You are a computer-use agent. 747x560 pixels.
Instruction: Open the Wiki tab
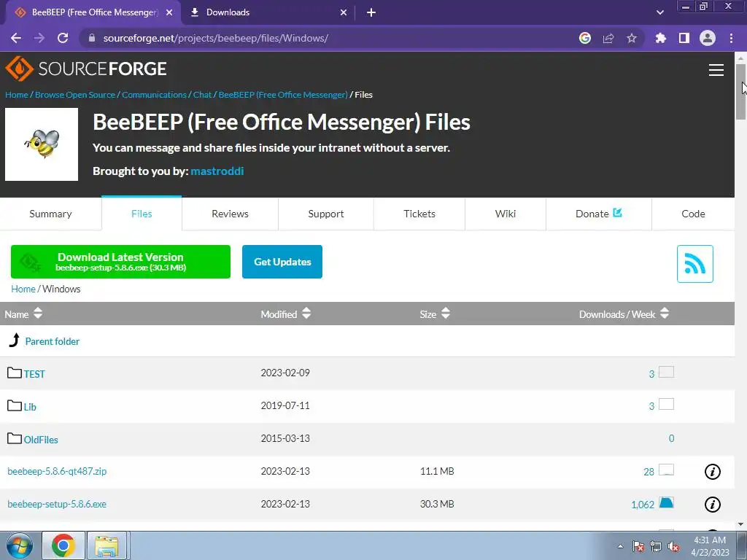pos(506,214)
